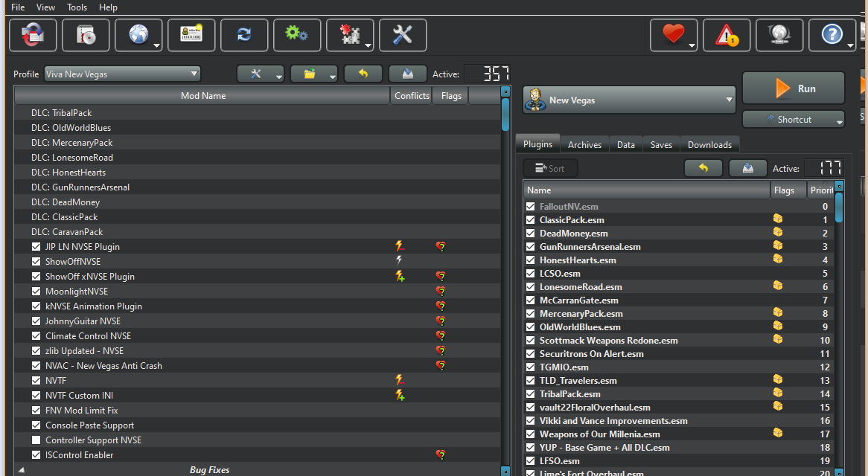Viewport: 868px width, 476px height.
Task: Open the mod list wrench tools dropdown
Action: tap(261, 74)
